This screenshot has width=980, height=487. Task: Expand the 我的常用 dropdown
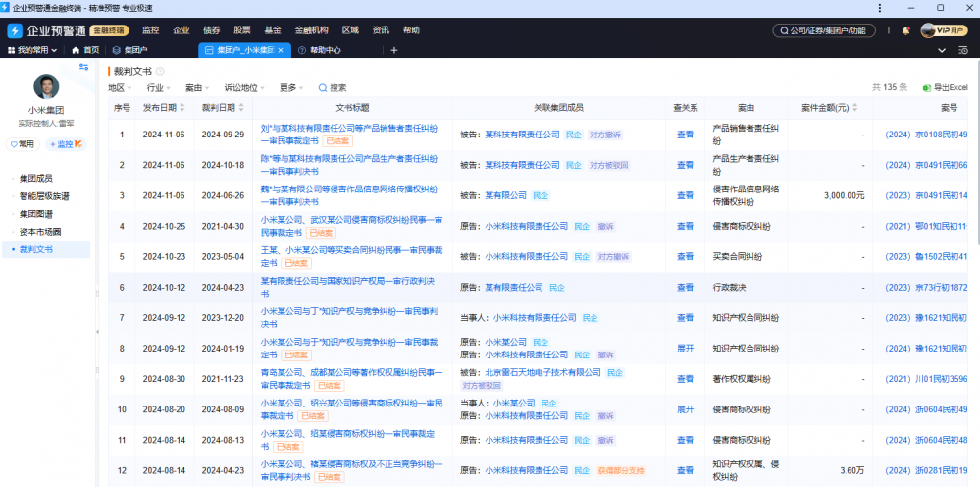(x=31, y=50)
